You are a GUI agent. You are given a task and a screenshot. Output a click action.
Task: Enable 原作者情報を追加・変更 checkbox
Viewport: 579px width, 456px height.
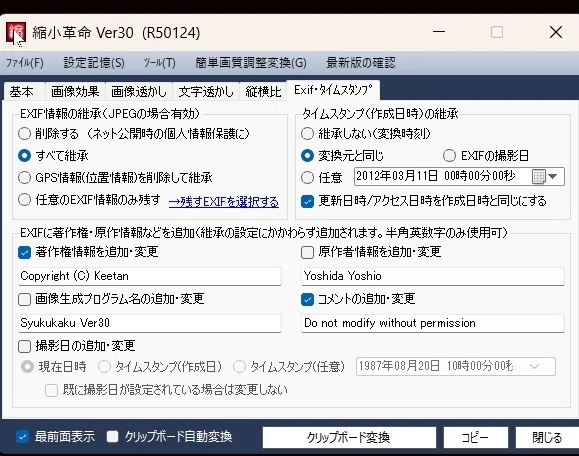pos(307,253)
